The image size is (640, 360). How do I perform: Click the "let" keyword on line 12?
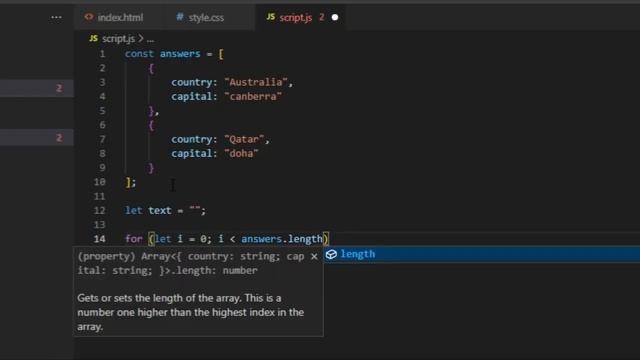[x=133, y=211]
